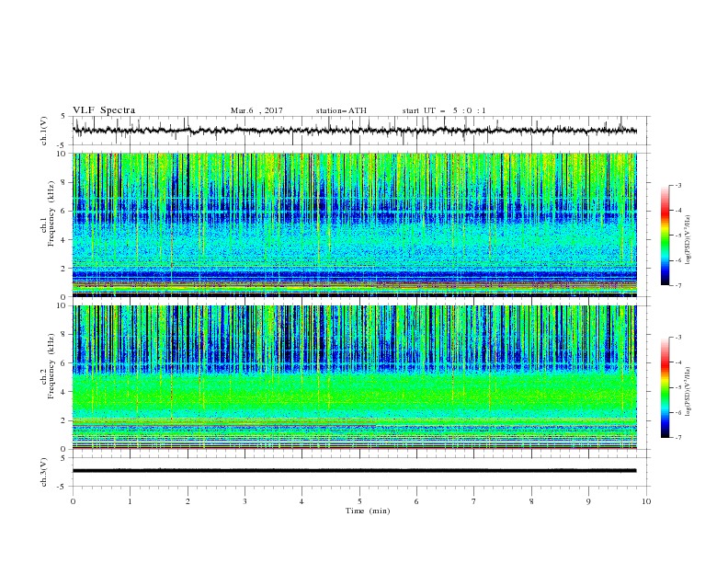Click the "Time (min)" x-axis label
Image resolution: width=728 pixels, height=563 pixels.
368,511
